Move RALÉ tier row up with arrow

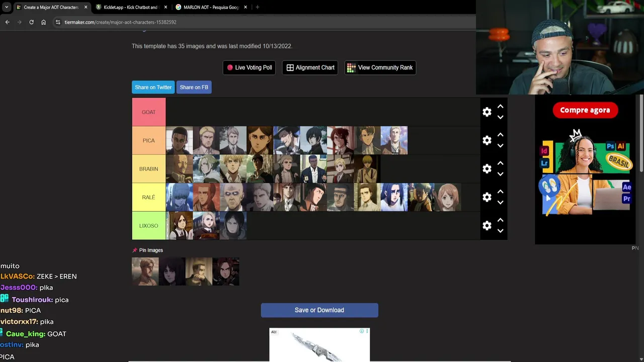pyautogui.click(x=500, y=192)
